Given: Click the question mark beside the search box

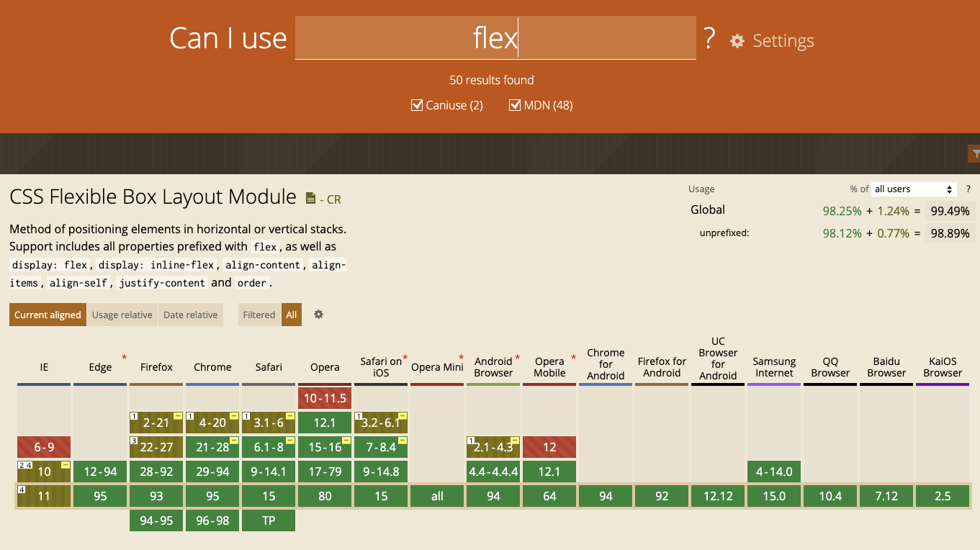Looking at the screenshot, I should click(x=709, y=41).
